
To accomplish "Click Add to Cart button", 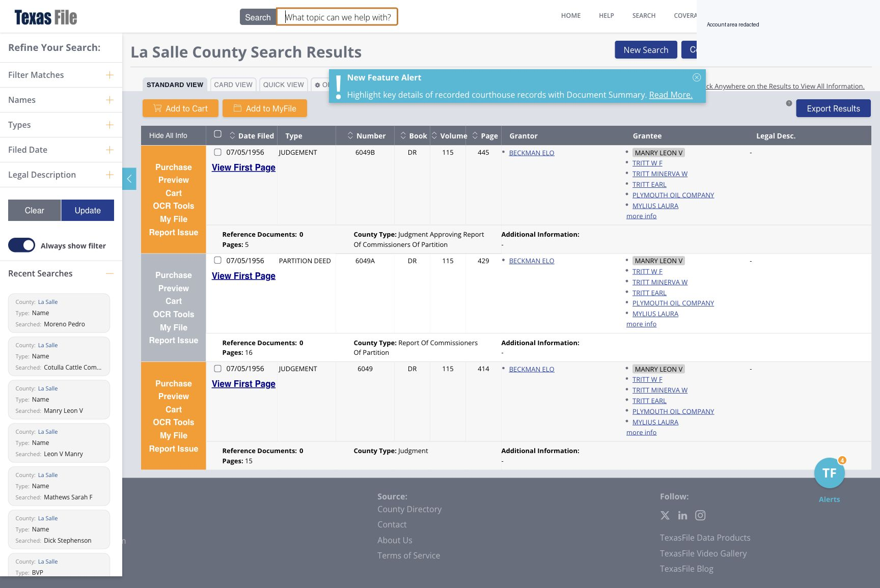I will 180,108.
